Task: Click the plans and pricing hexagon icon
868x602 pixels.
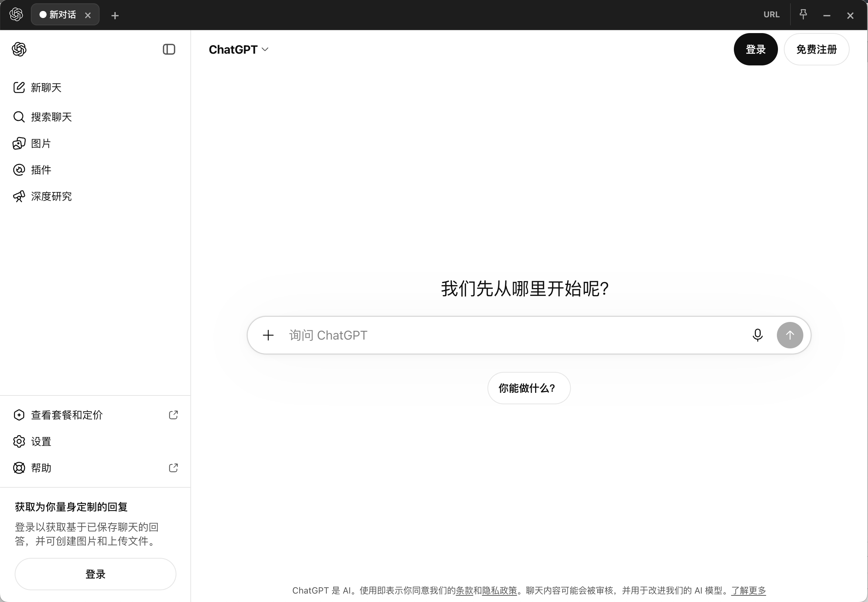Action: (x=19, y=415)
